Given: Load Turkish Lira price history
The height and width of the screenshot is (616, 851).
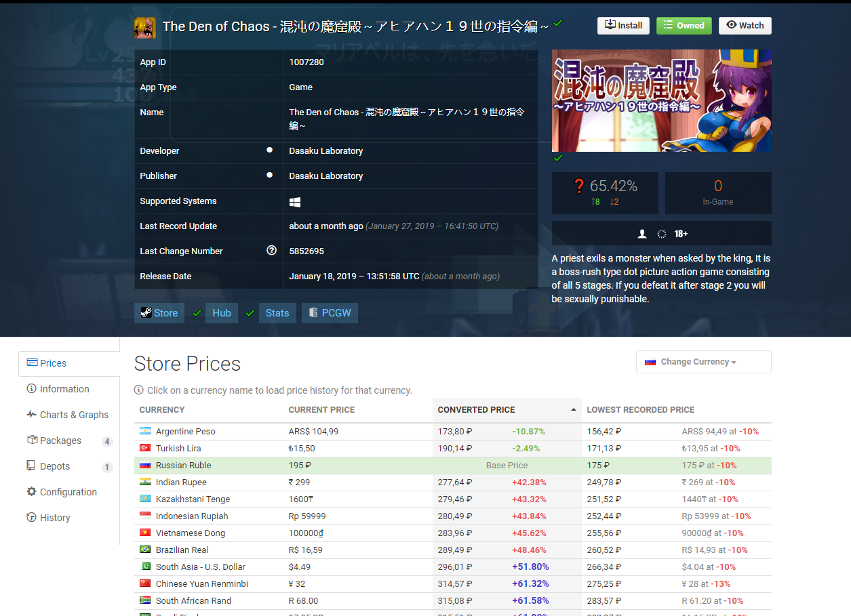Looking at the screenshot, I should click(178, 449).
